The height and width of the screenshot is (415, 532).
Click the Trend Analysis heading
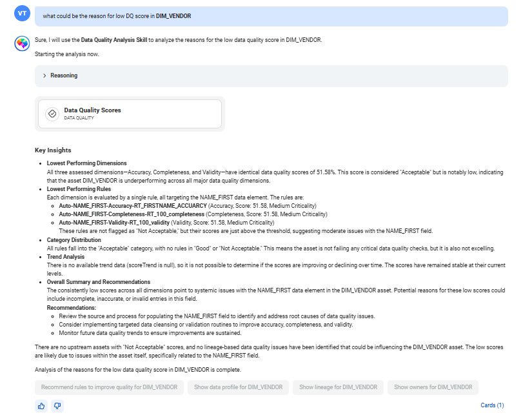pyautogui.click(x=66, y=257)
